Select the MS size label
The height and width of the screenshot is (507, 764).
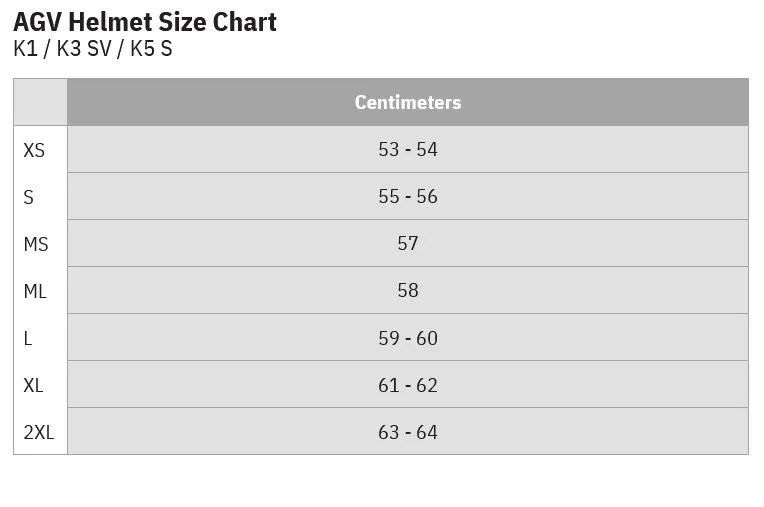(x=36, y=244)
